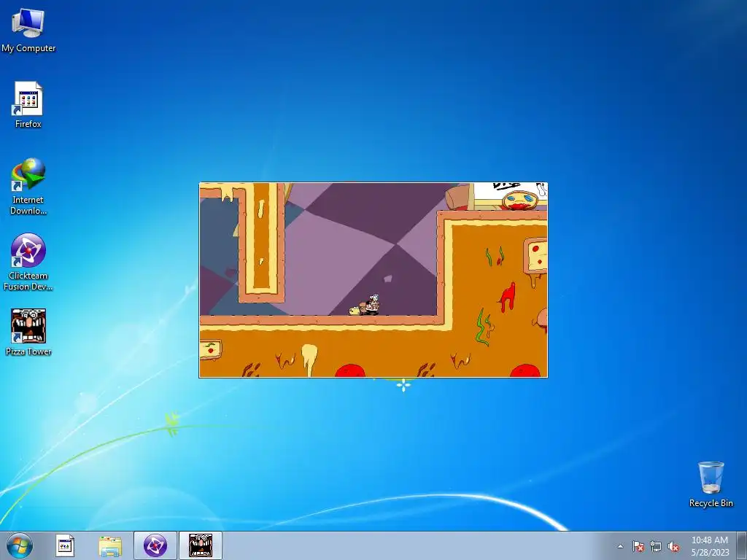Switch to Pizza Tower game in the taskbar
The height and width of the screenshot is (560, 747).
pos(201,545)
